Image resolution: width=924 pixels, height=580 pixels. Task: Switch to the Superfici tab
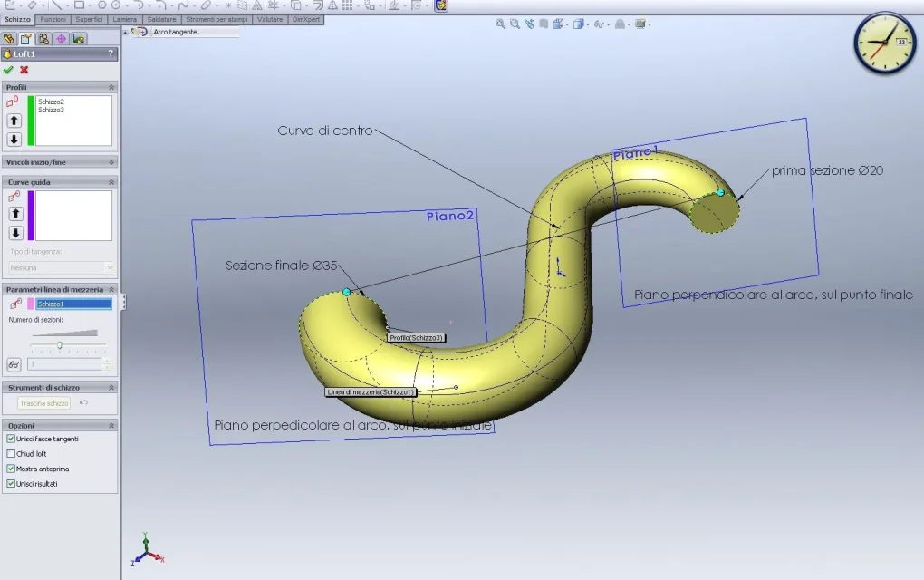(x=89, y=19)
